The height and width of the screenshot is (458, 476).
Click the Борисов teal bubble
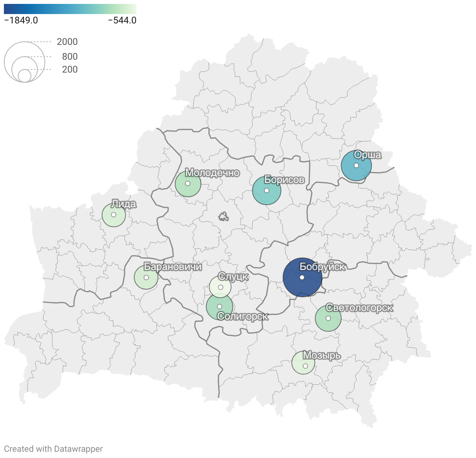[x=266, y=191]
